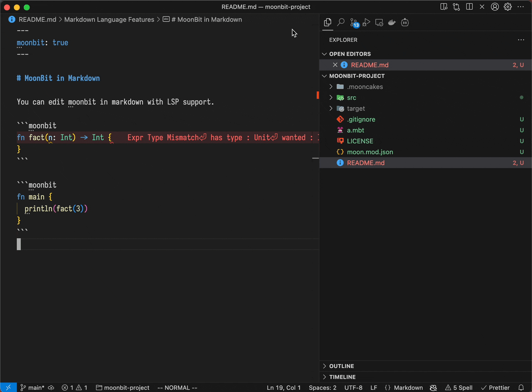Screen dimensions: 532x392
Task: Collapse the OPEN EDITORS section
Action: [x=349, y=54]
